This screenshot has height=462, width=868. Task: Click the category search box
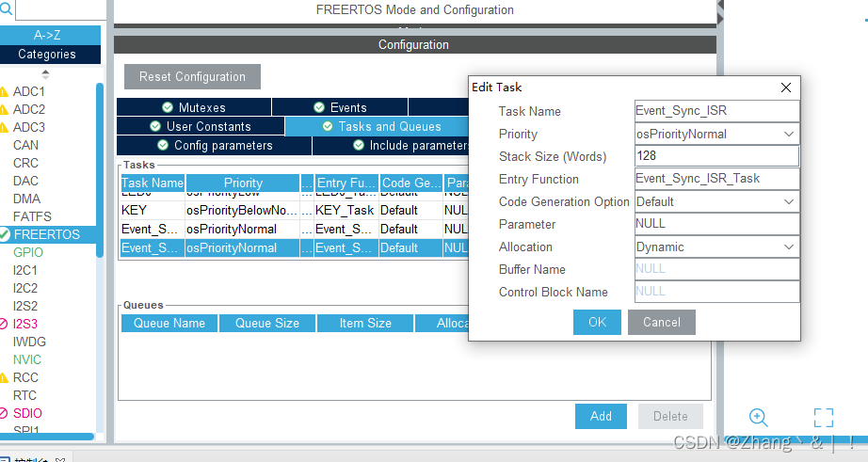[61, 9]
